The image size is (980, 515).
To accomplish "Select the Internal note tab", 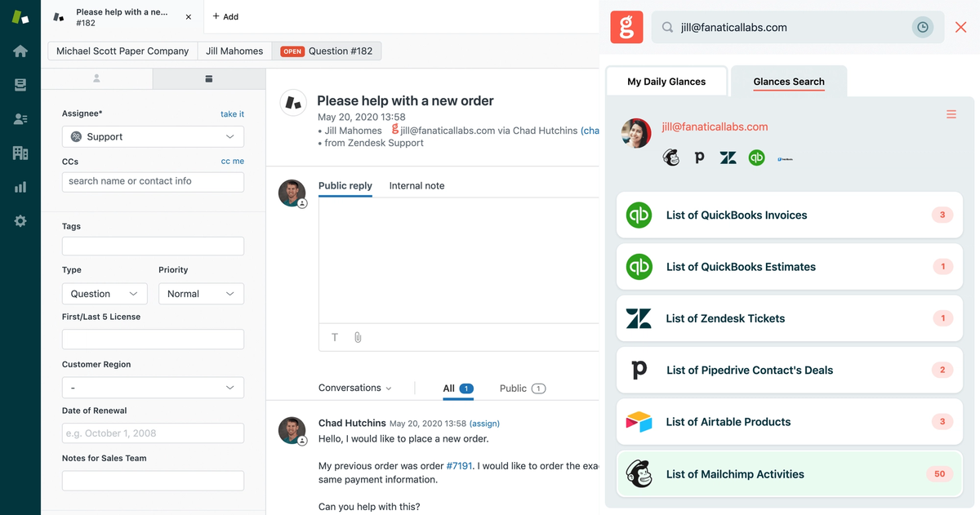I will point(416,186).
